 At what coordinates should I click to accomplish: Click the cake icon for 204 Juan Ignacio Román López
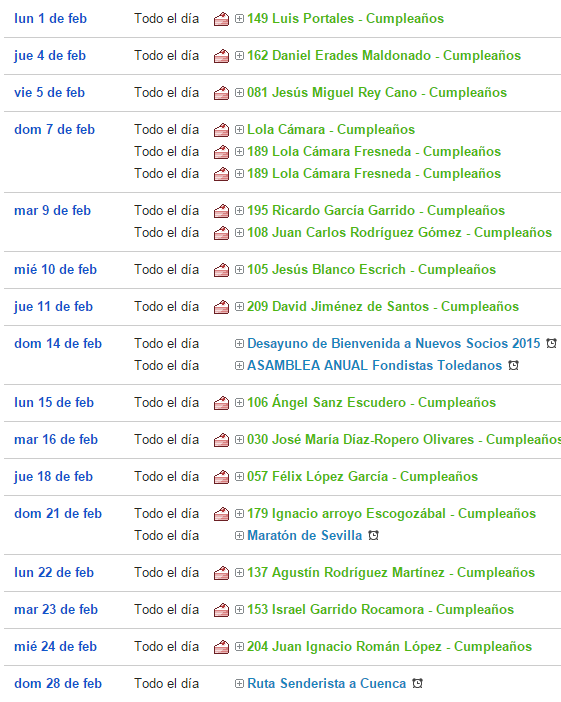(x=221, y=647)
